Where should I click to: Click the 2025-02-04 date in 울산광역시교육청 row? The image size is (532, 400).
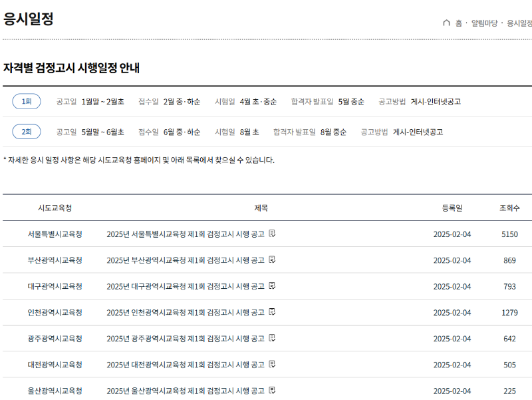tap(452, 391)
